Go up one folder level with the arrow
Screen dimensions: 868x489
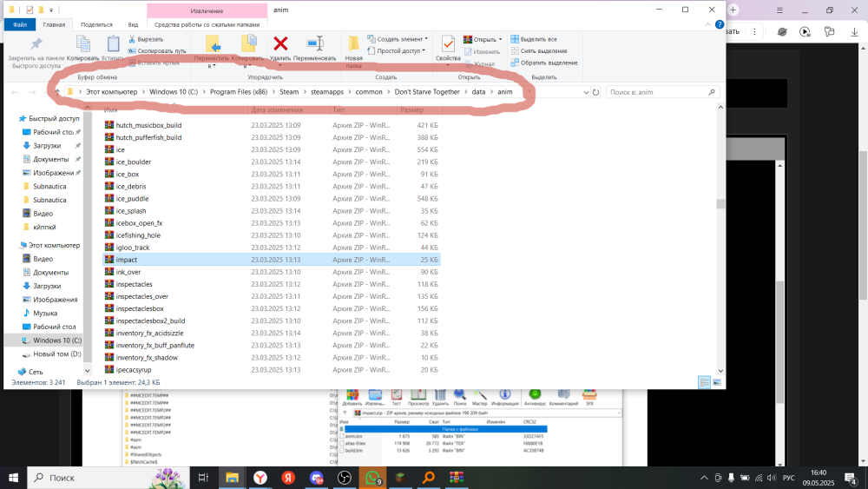[x=57, y=92]
